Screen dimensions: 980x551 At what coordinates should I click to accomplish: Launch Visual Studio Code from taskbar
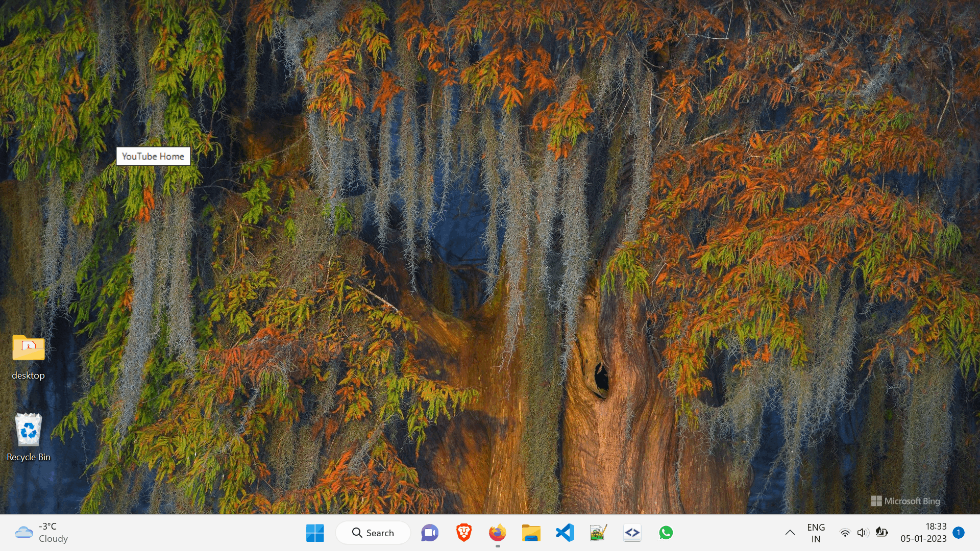point(565,533)
